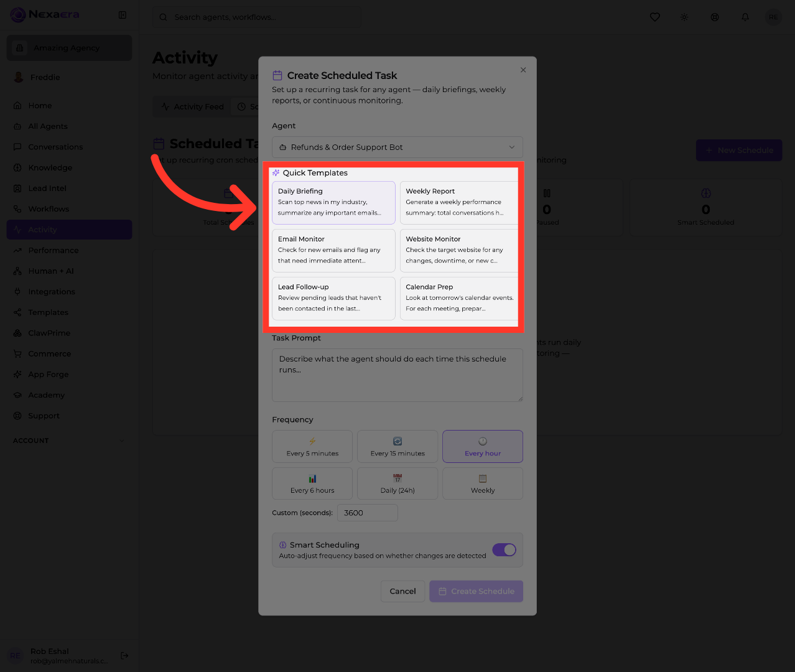Click the Commerce cart icon
Screen dimensions: 795x672
click(x=17, y=353)
